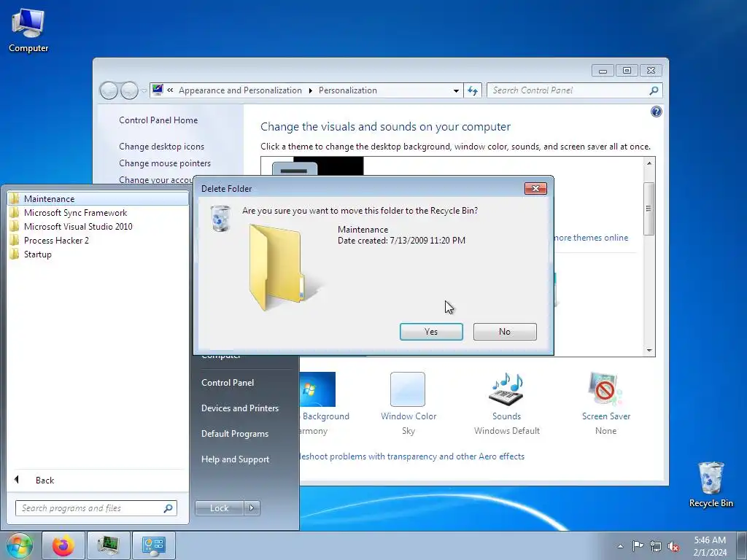747x560 pixels.
Task: Click the Screen Saver link text
Action: 606,416
